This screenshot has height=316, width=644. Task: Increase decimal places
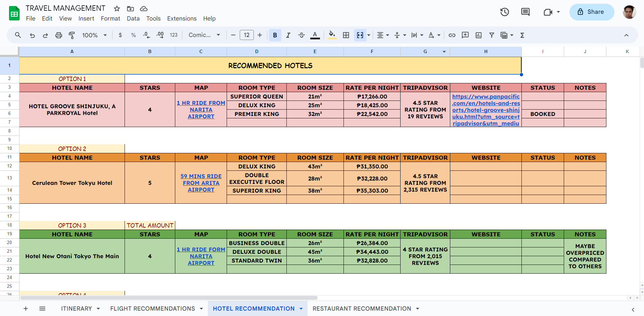click(160, 35)
